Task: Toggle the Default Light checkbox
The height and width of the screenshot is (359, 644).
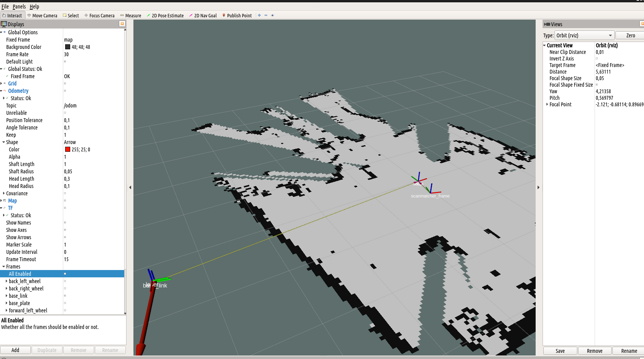Action: point(65,62)
